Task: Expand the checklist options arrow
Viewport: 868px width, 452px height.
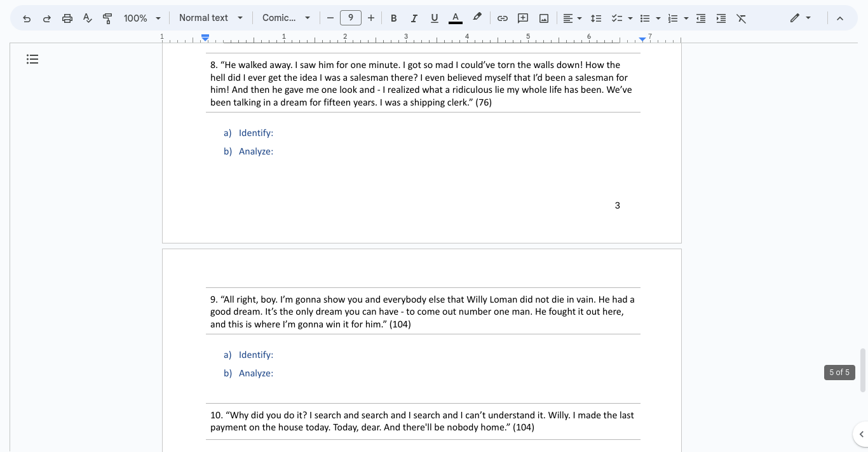Action: point(630,18)
